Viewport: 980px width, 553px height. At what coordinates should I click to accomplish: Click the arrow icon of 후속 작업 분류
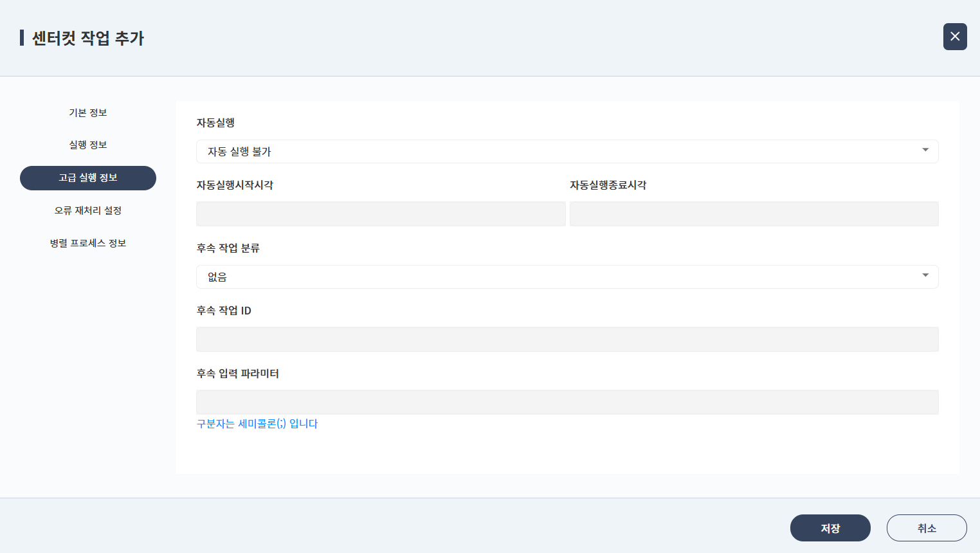(x=925, y=276)
